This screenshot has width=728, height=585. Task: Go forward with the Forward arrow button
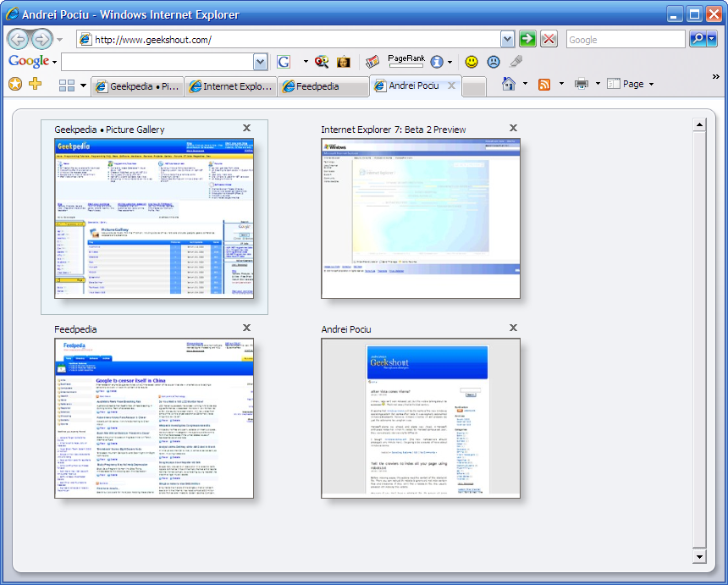(41, 40)
